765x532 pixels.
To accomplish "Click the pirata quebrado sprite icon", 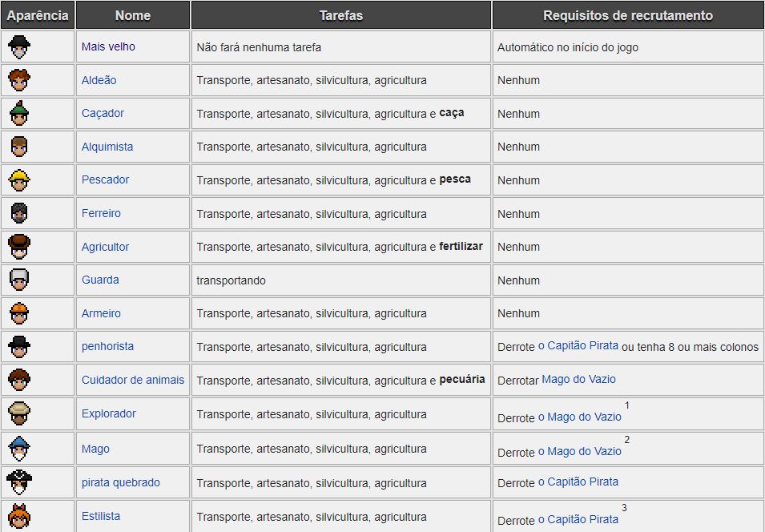I will coord(19,482).
